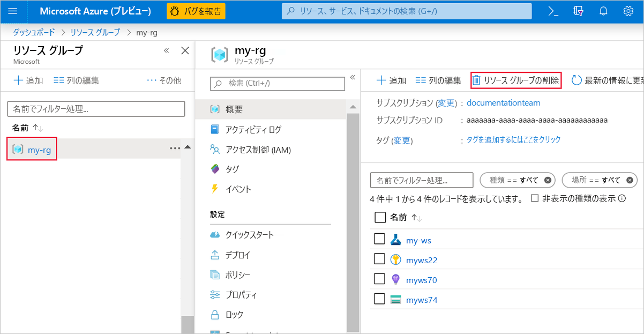Image resolution: width=644 pixels, height=334 pixels.
Task: Open the hamburger portal menu
Action: tap(12, 11)
